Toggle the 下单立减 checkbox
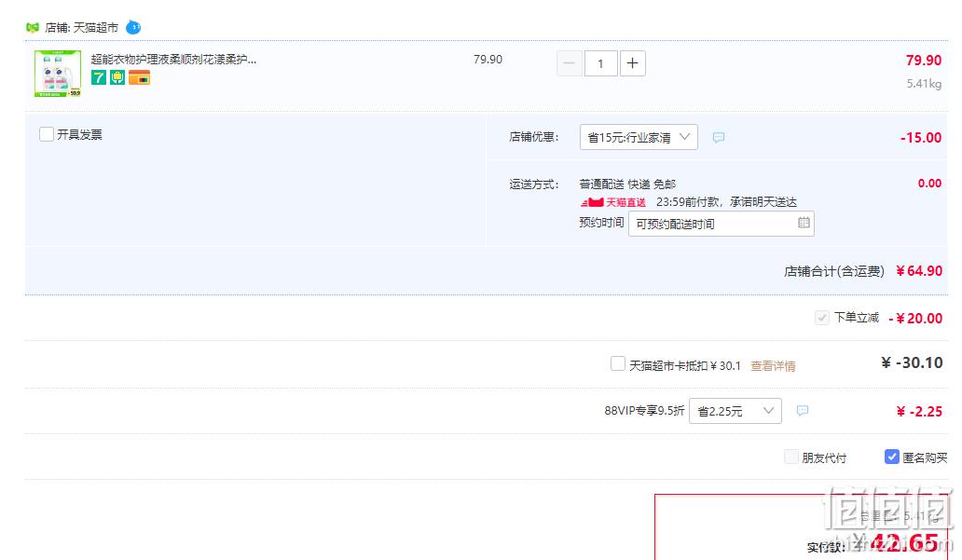Viewport: 962px width, 560px height. (x=821, y=318)
